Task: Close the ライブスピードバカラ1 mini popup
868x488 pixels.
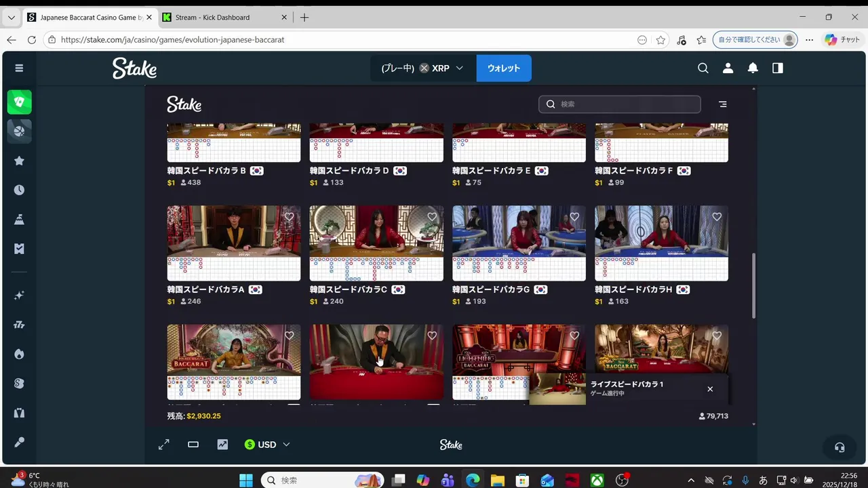Action: click(710, 389)
